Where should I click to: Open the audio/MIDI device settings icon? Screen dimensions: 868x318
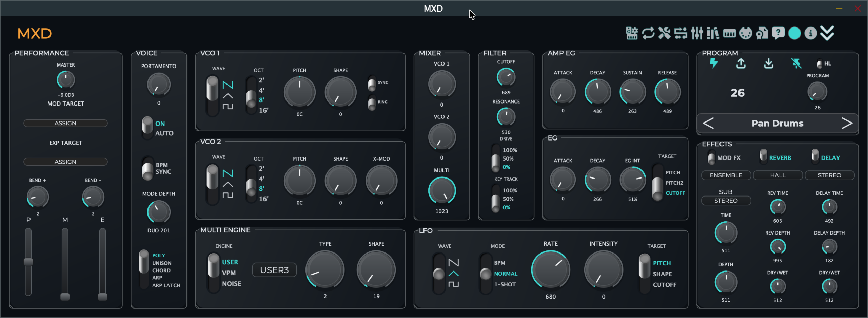pyautogui.click(x=632, y=33)
